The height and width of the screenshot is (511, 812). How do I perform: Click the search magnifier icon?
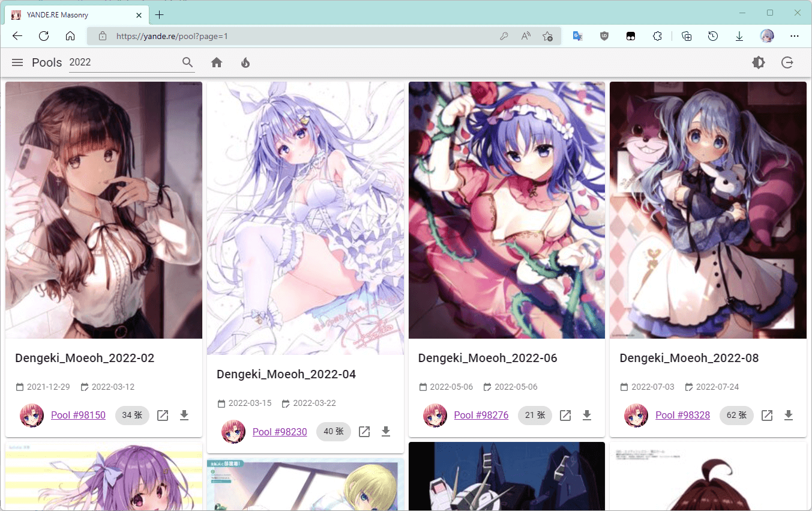tap(188, 62)
